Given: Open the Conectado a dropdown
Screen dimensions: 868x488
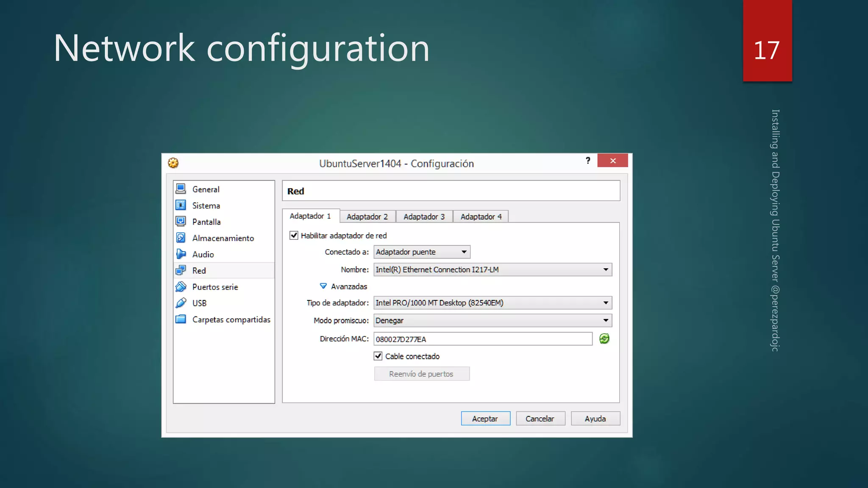Looking at the screenshot, I should (422, 252).
